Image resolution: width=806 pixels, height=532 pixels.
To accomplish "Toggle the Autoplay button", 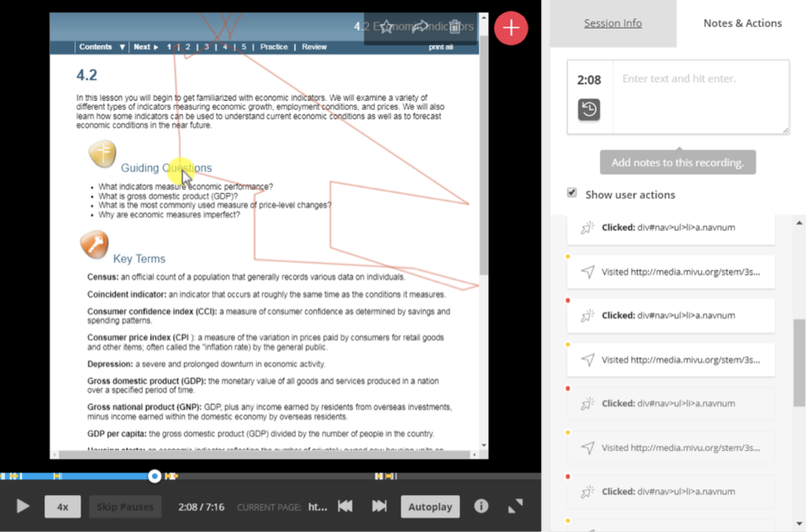I will [x=430, y=506].
